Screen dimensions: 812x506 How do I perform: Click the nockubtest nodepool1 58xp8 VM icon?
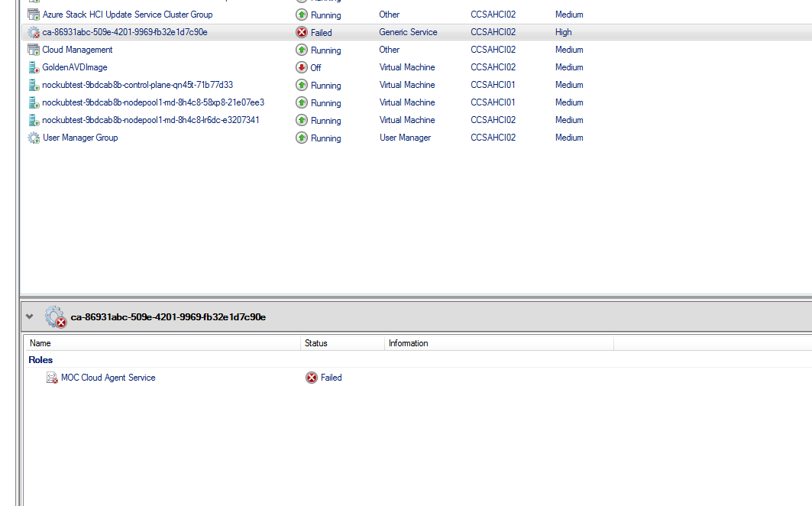point(34,102)
